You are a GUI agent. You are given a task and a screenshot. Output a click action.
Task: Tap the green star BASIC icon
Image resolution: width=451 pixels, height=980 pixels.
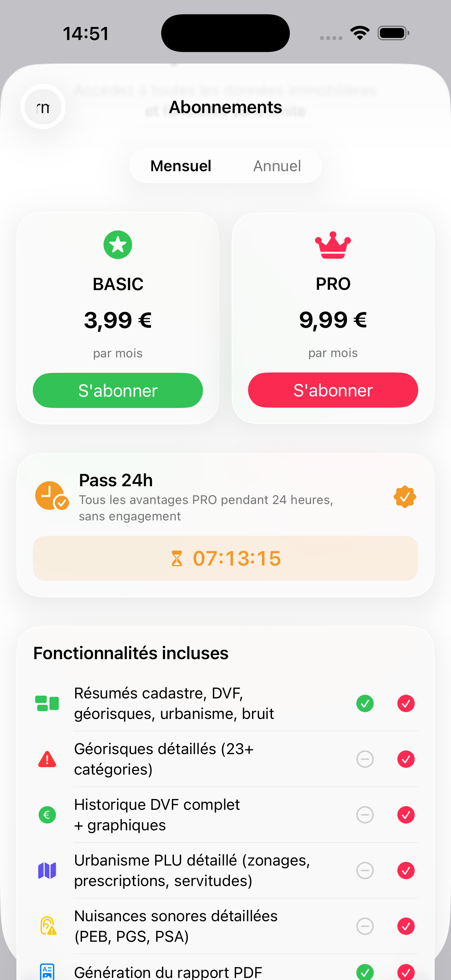(118, 245)
